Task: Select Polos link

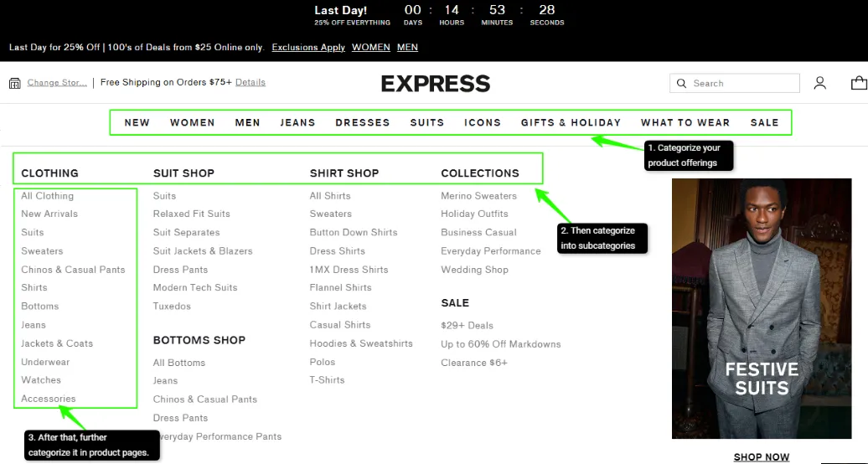Action: point(323,362)
